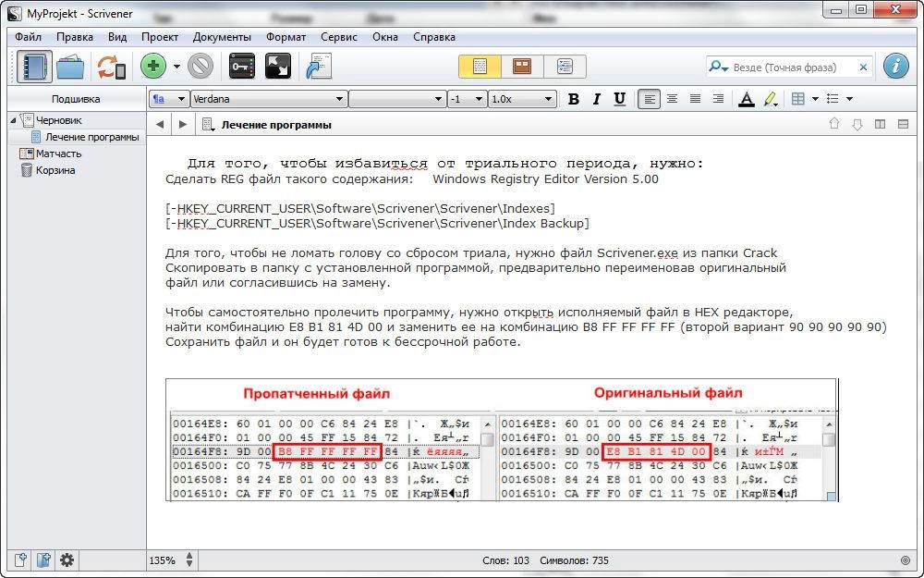Clear the search field with X
This screenshot has width=924, height=578.
[x=863, y=68]
